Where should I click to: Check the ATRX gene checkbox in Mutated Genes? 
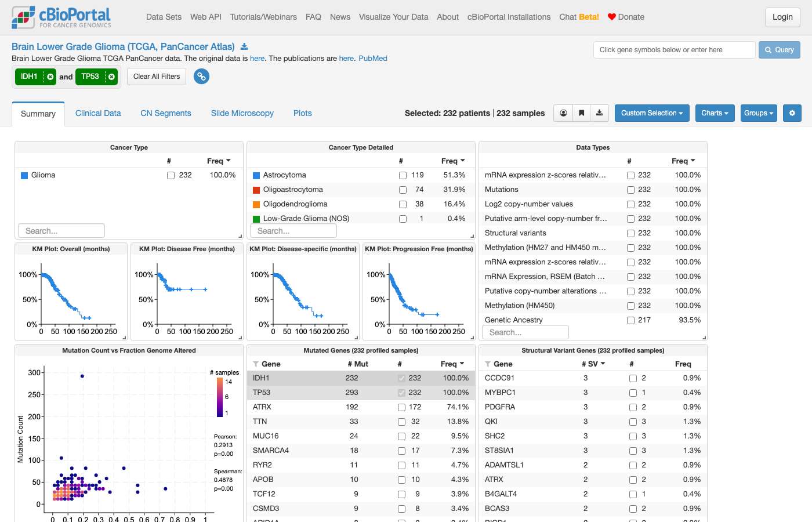[401, 407]
